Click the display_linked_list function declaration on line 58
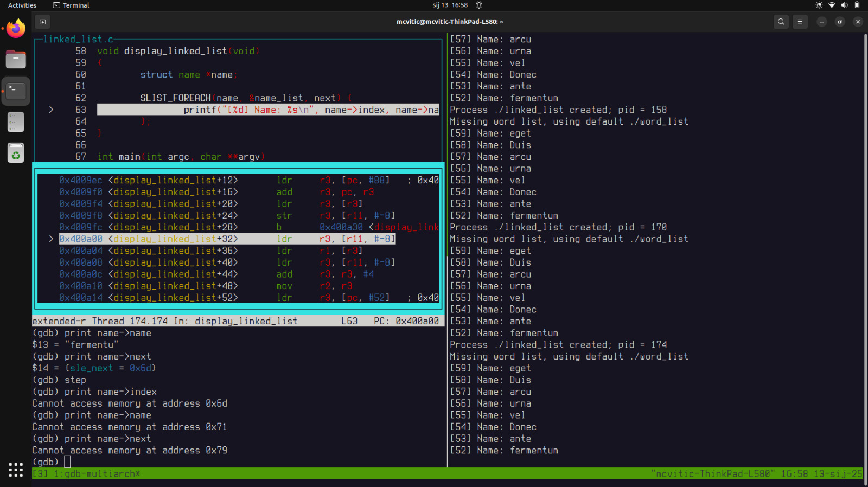The image size is (868, 487). coord(178,51)
